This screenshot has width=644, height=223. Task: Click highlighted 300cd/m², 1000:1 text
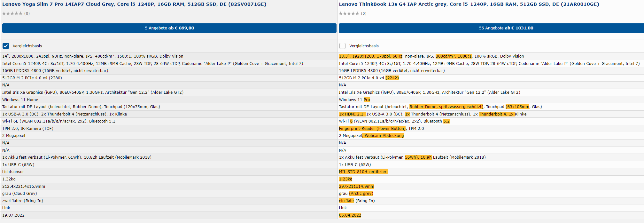click(454, 56)
